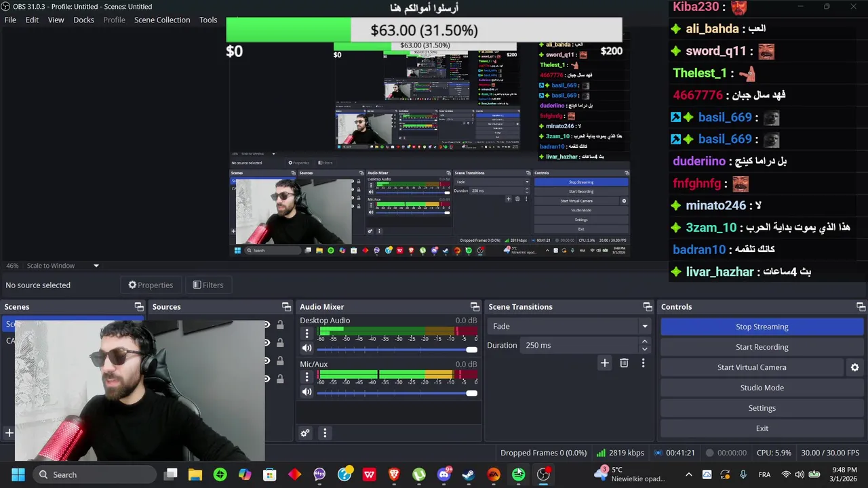Open taskbar clock showing 9:48 PM

point(844,474)
